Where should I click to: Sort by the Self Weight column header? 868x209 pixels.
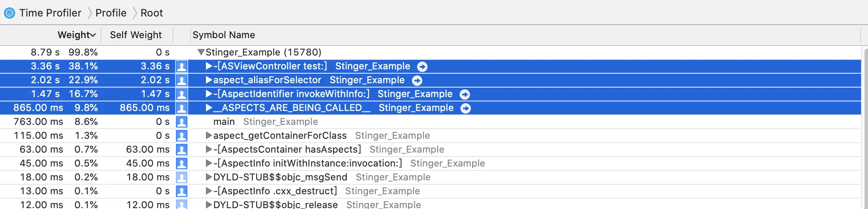click(x=136, y=35)
